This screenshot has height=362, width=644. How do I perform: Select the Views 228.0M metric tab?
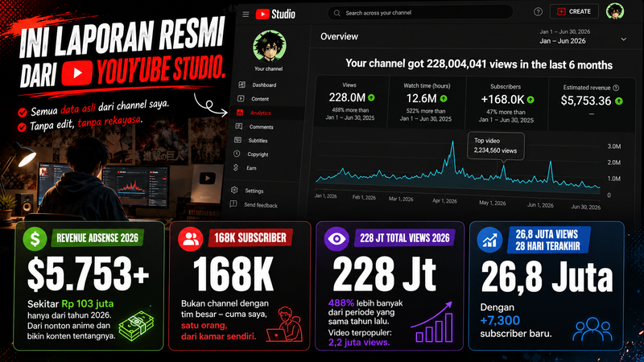coord(352,101)
